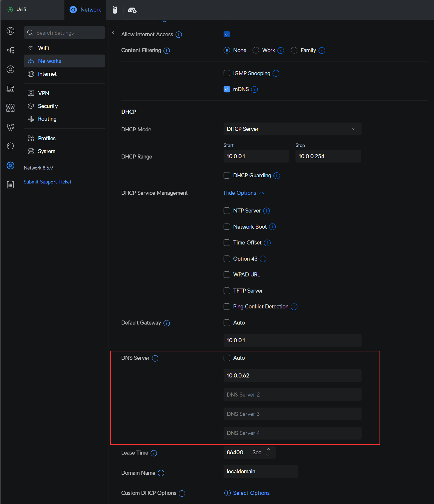Click the Settings gear icon in left rail
Screen dimensions: 434x504
pyautogui.click(x=10, y=165)
